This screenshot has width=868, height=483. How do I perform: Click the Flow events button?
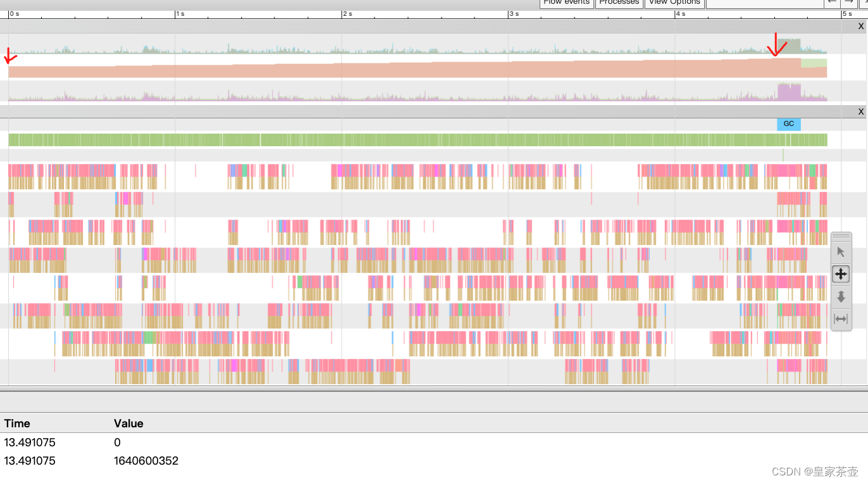pos(566,3)
